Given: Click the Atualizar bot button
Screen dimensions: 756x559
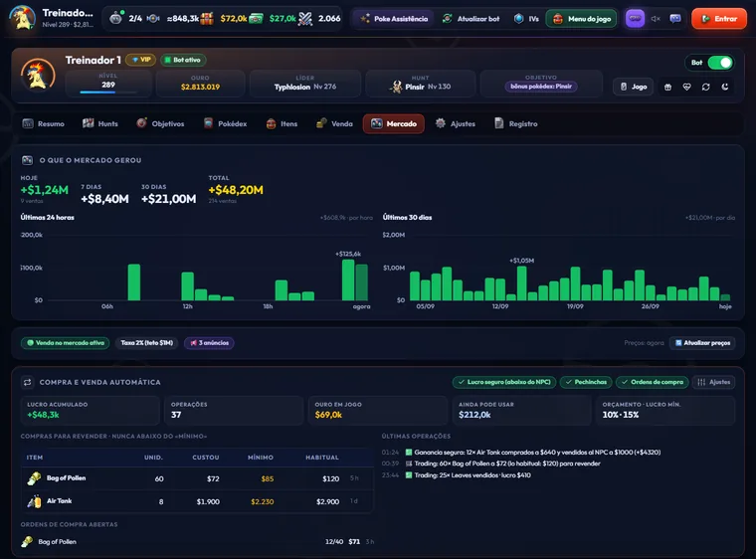Looking at the screenshot, I should (472, 19).
